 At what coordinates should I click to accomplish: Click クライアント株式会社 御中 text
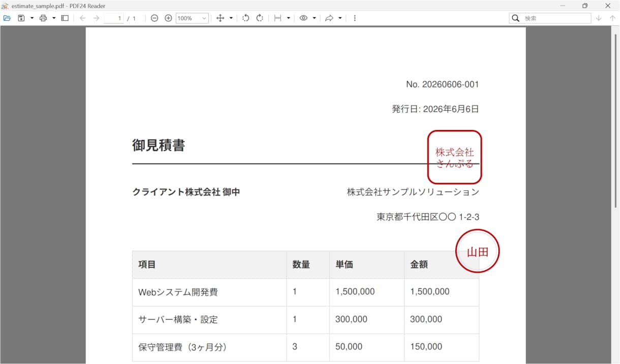(x=186, y=192)
